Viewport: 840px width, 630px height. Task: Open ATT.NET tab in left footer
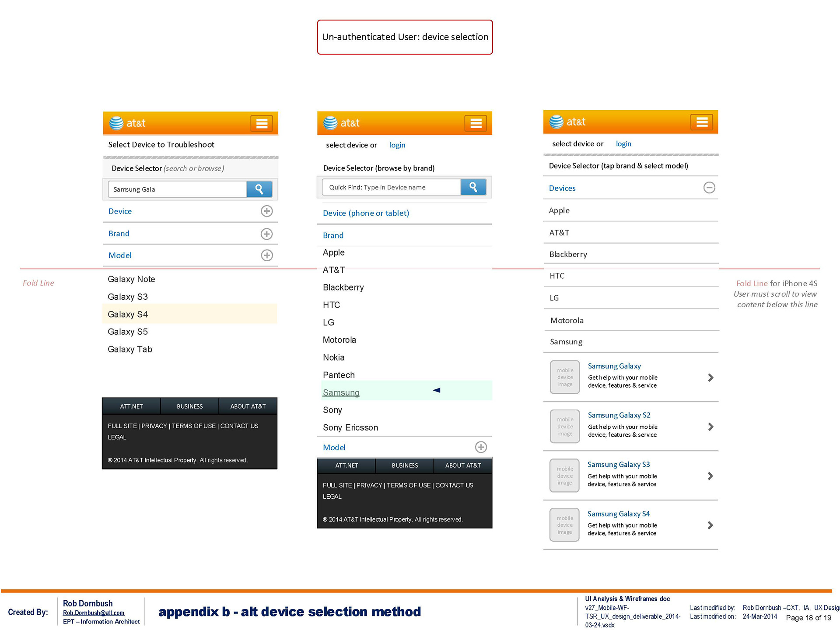[131, 406]
